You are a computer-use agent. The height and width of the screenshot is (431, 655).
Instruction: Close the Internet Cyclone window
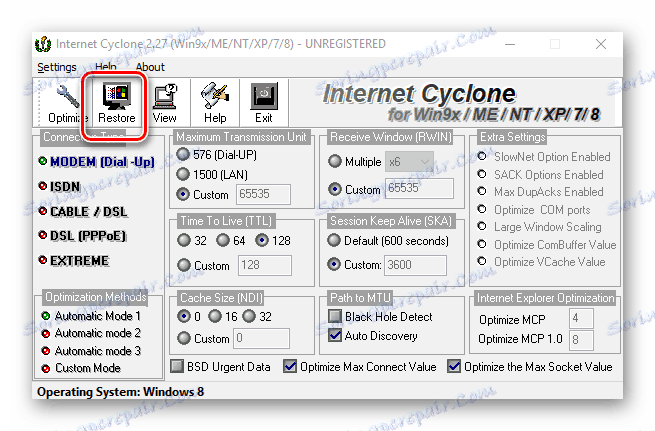(601, 44)
